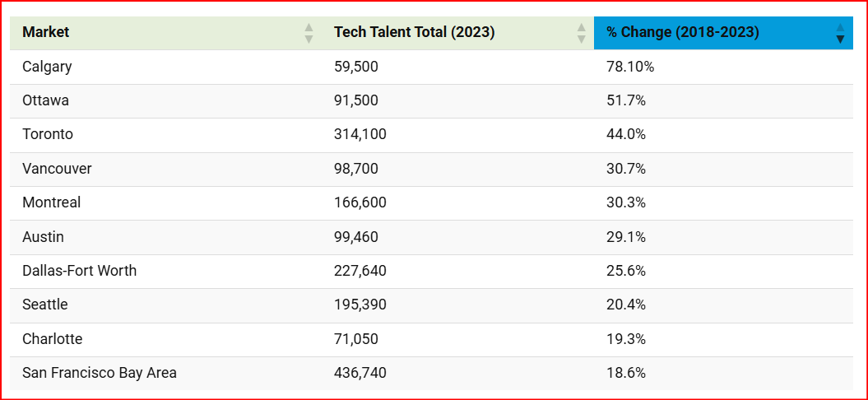The width and height of the screenshot is (868, 400).
Task: Click Toronto's 314,100 tech talent value
Action: (x=360, y=134)
